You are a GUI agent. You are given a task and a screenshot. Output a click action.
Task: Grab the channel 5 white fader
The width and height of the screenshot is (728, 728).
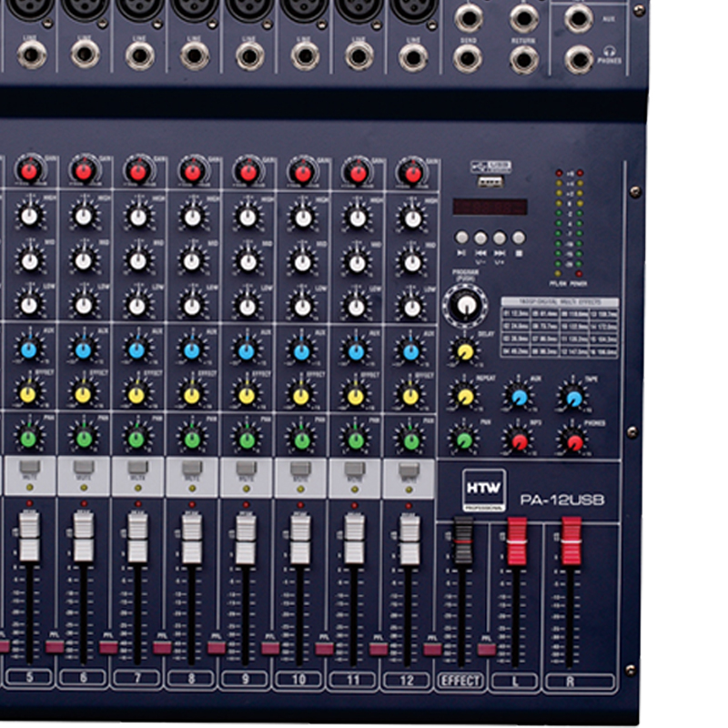point(29,537)
